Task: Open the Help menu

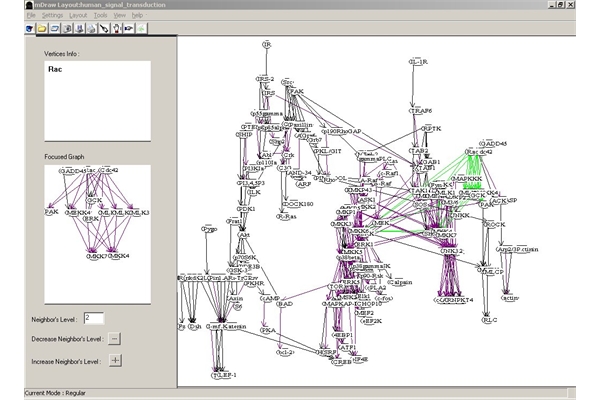Action: [x=137, y=16]
